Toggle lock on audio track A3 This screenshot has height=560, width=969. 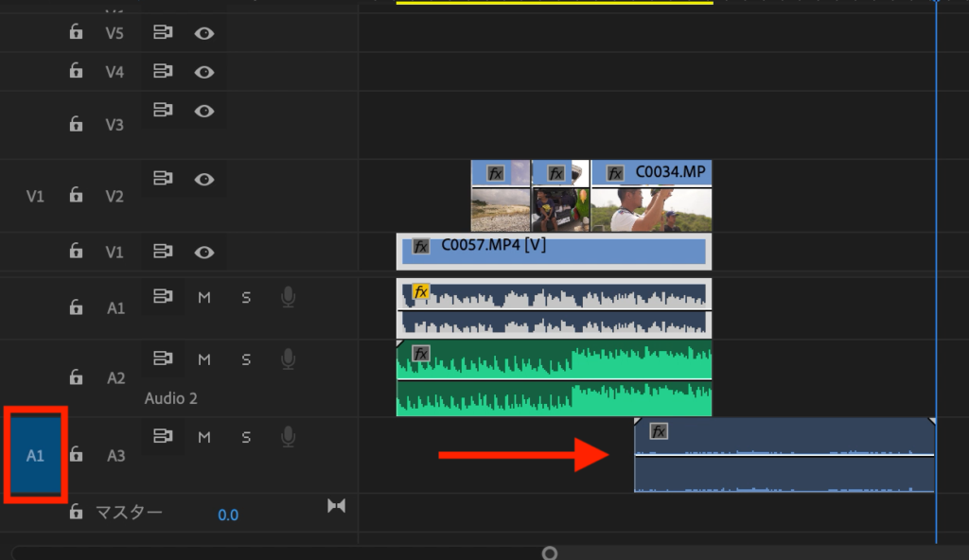click(x=76, y=454)
